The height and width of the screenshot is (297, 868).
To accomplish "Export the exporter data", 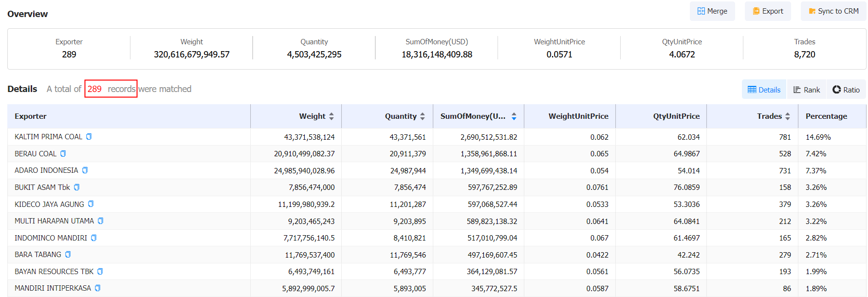I will click(768, 11).
